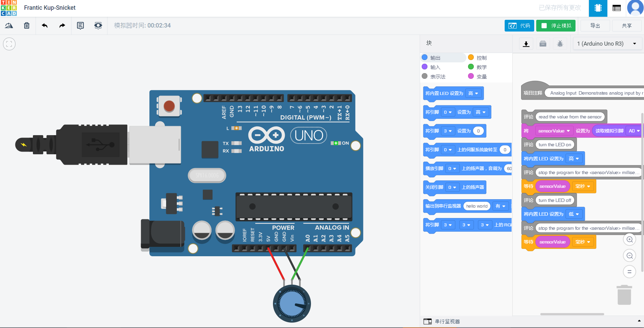The width and height of the screenshot is (644, 328).
Task: Reset blocks workspace zoom
Action: pos(630,272)
